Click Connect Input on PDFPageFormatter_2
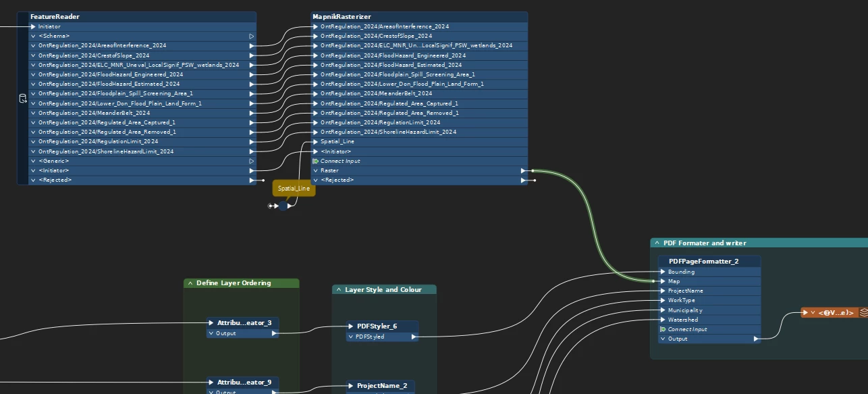This screenshot has width=868, height=394. point(688,329)
